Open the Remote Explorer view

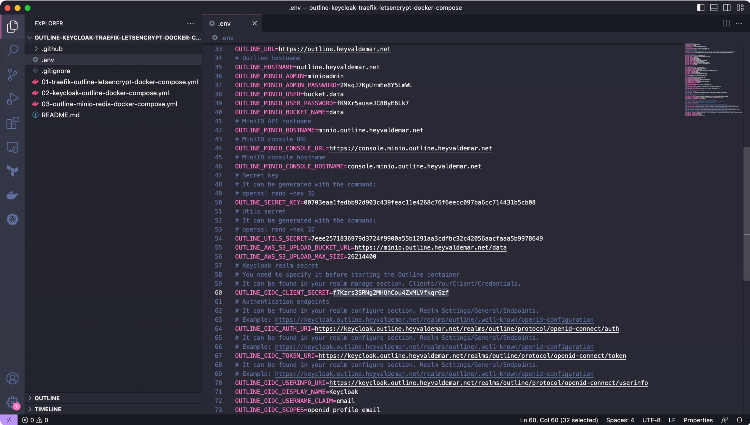12,147
